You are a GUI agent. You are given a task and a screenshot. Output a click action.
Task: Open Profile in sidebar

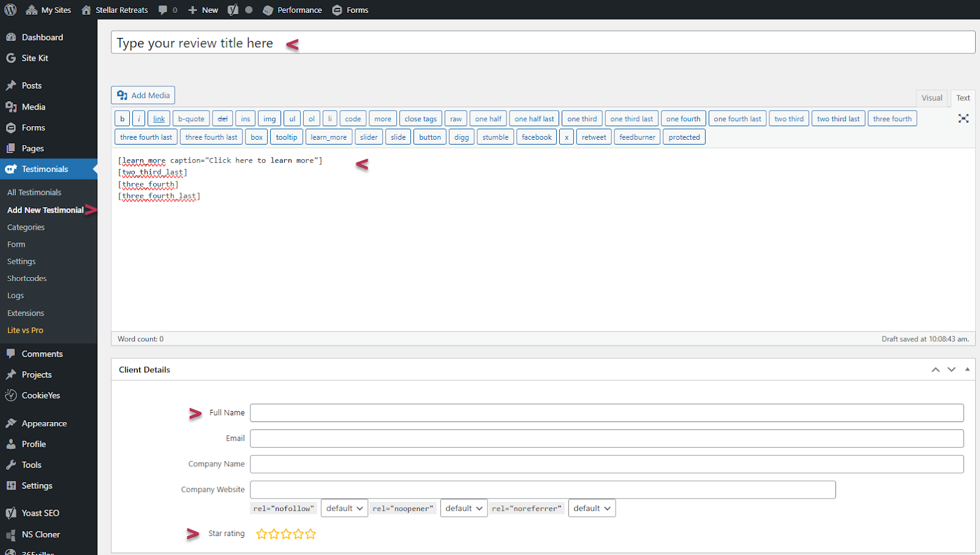(x=48, y=444)
